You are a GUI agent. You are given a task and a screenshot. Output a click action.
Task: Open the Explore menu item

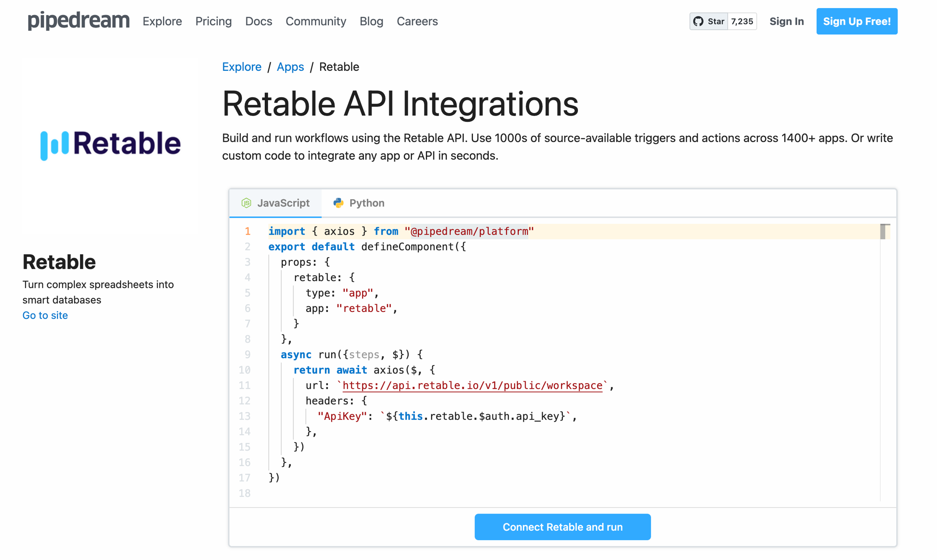(x=162, y=22)
